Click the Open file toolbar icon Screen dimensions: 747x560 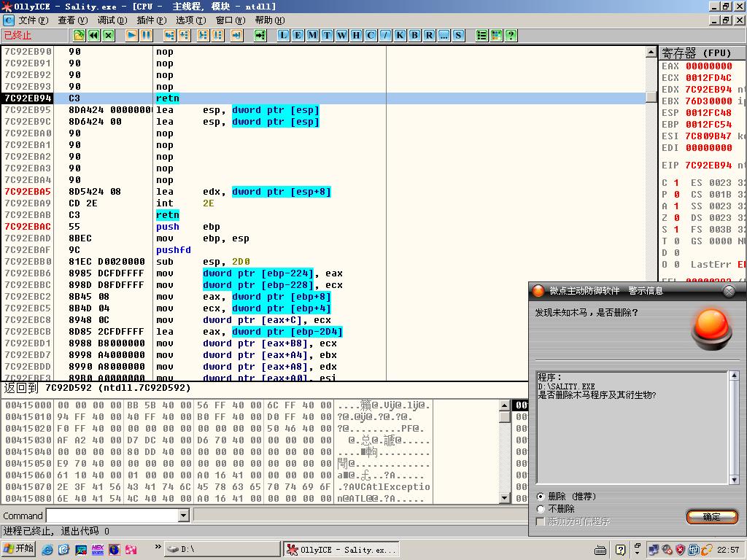click(79, 35)
